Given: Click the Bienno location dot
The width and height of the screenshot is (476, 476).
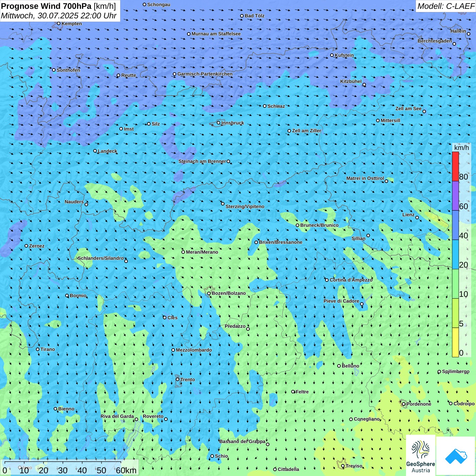Looking at the screenshot, I should [55, 409].
